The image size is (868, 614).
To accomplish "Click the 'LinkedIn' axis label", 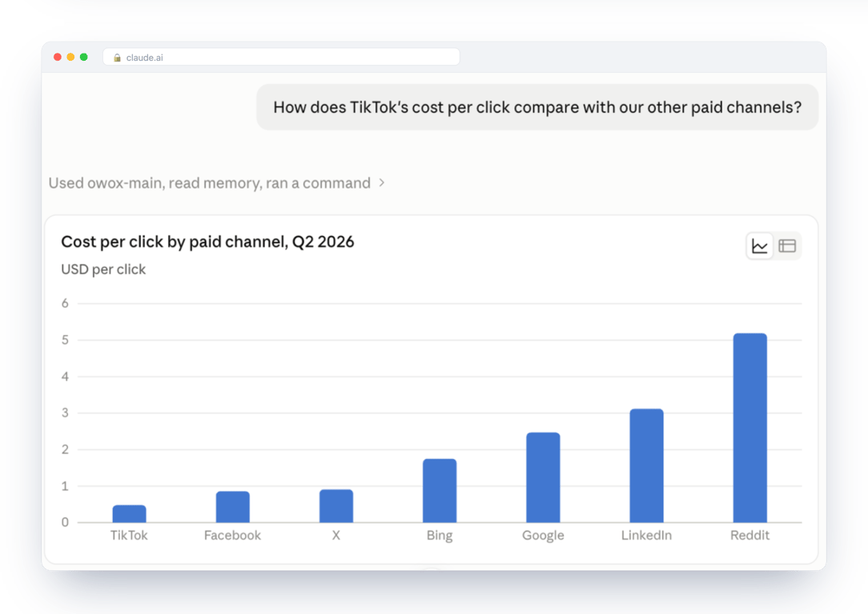I will point(646,536).
